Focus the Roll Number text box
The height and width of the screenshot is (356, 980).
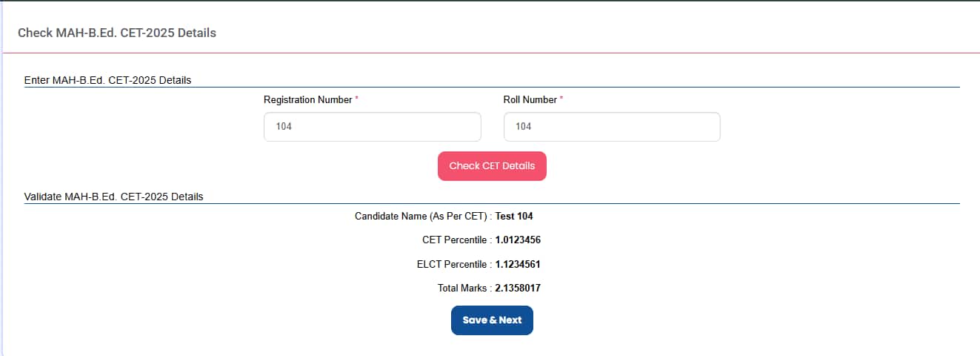[x=612, y=127]
